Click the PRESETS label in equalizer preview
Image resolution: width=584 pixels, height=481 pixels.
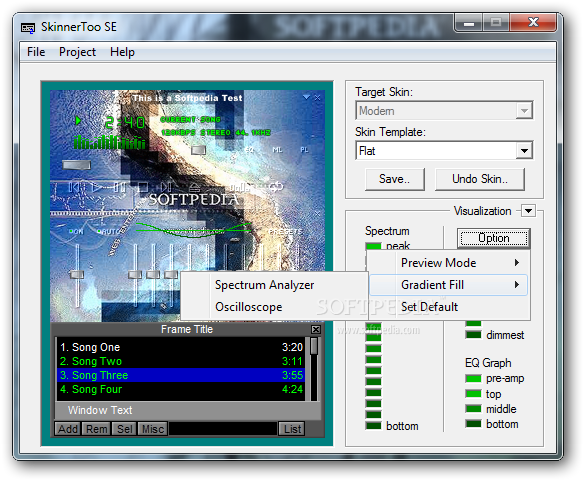[x=286, y=231]
